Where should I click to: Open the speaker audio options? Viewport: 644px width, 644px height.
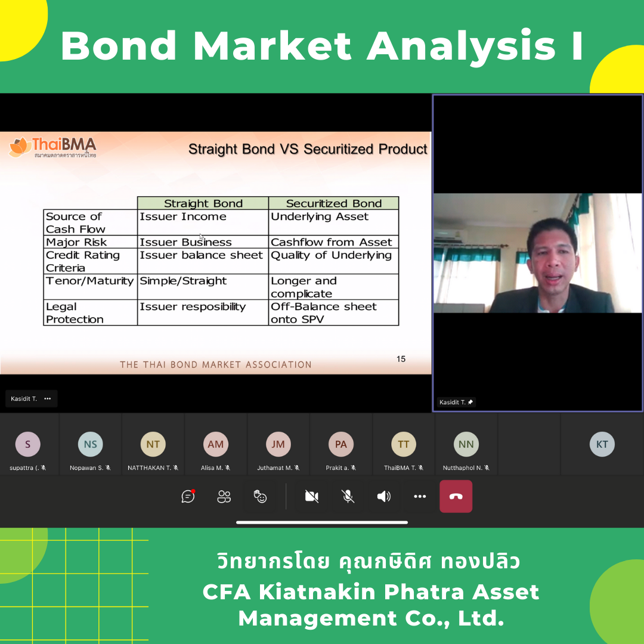click(x=384, y=496)
